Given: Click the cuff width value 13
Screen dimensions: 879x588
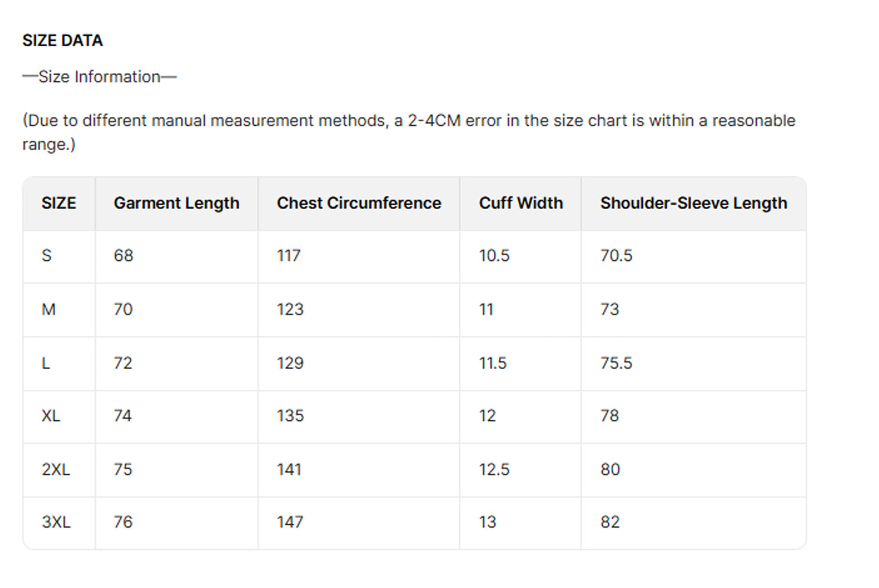Looking at the screenshot, I should click(x=487, y=522).
